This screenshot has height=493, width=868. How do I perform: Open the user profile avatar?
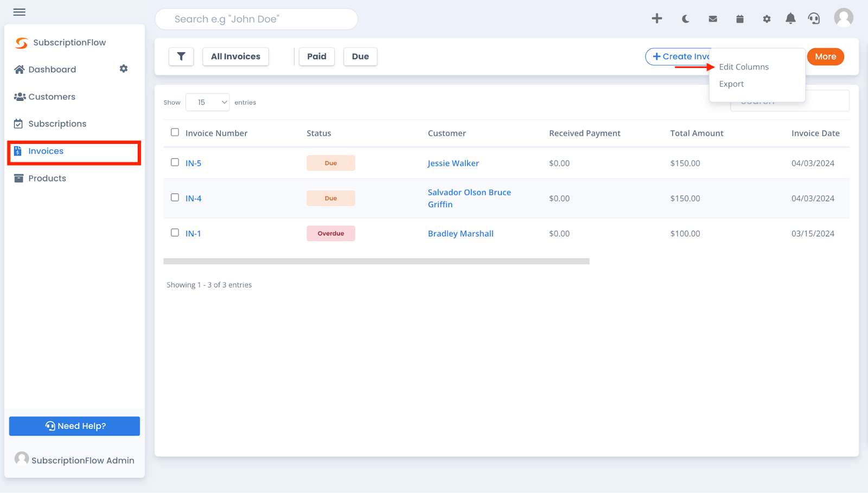coord(844,18)
